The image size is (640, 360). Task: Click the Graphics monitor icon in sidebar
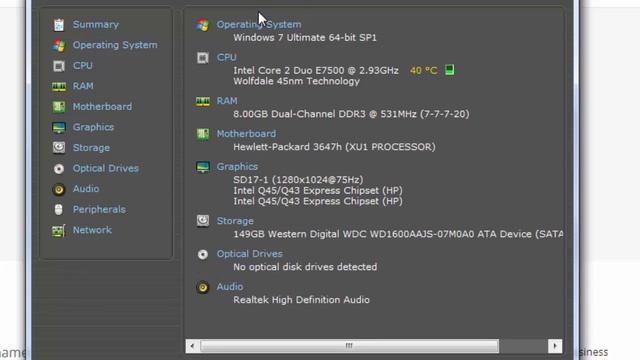coord(59,127)
